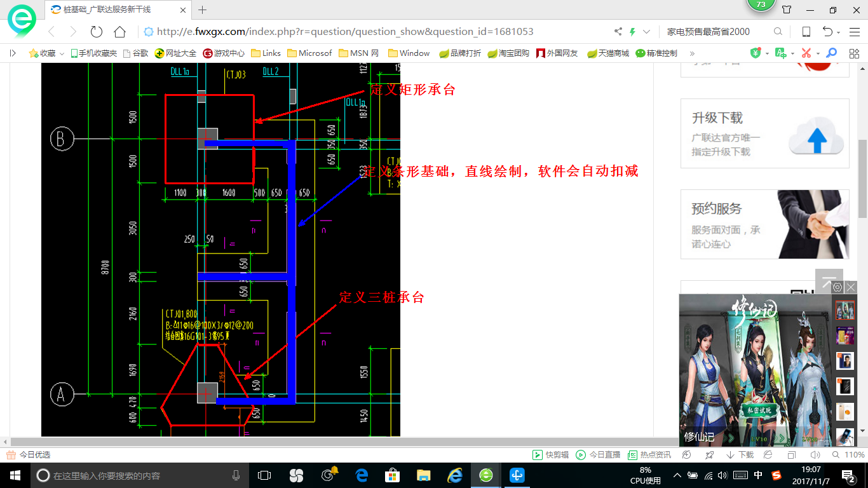868x488 pixels.
Task: Expand the address bar dropdown chevron
Action: coord(647,31)
